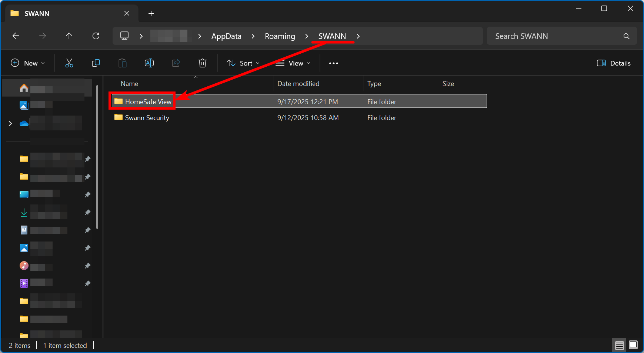Switch to large thumbnails view in status bar
Image resolution: width=644 pixels, height=353 pixels.
point(633,345)
